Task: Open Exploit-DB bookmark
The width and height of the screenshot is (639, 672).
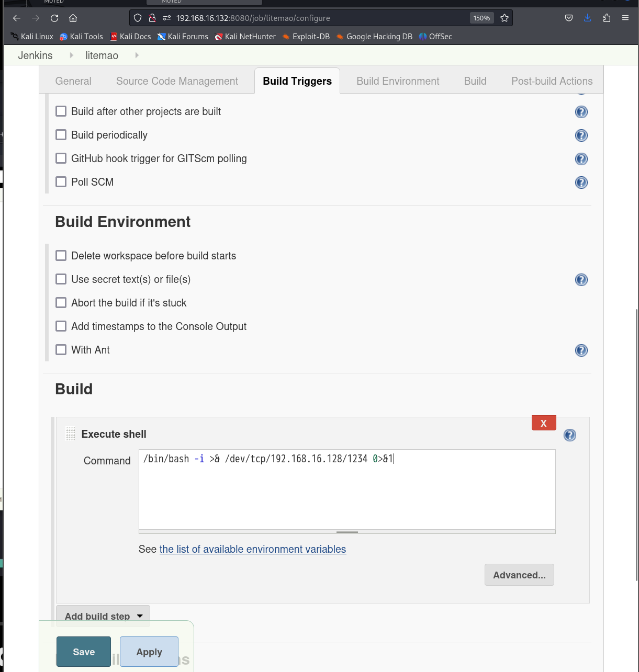Action: tap(306, 37)
